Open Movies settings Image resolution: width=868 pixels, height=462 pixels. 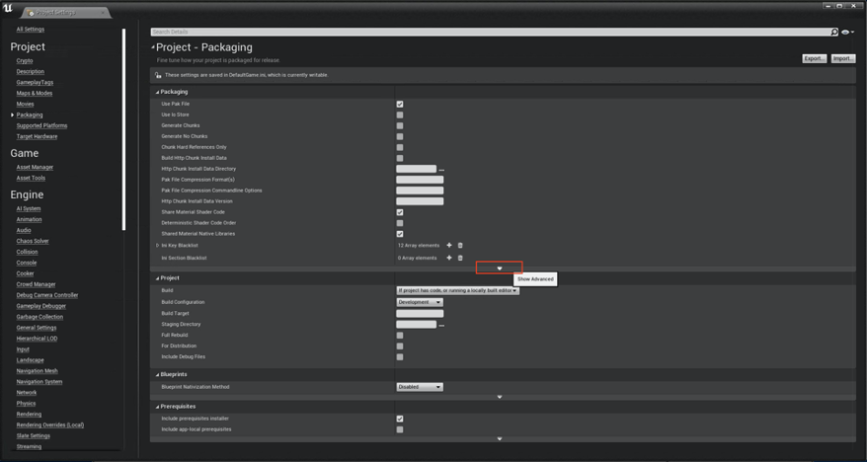[x=25, y=104]
